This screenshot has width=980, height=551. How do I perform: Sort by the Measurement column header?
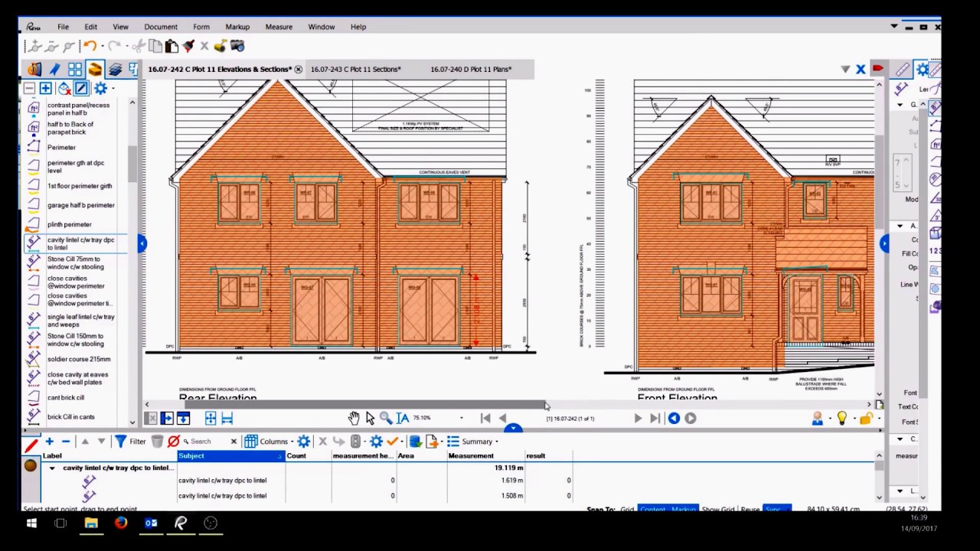[485, 456]
